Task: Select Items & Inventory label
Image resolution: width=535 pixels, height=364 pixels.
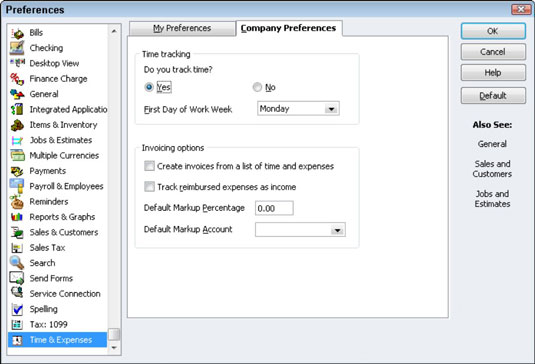Action: click(63, 125)
